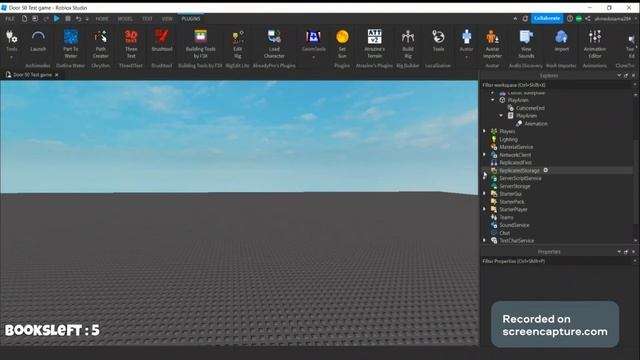Open the Build Rig plugin

[x=408, y=44]
